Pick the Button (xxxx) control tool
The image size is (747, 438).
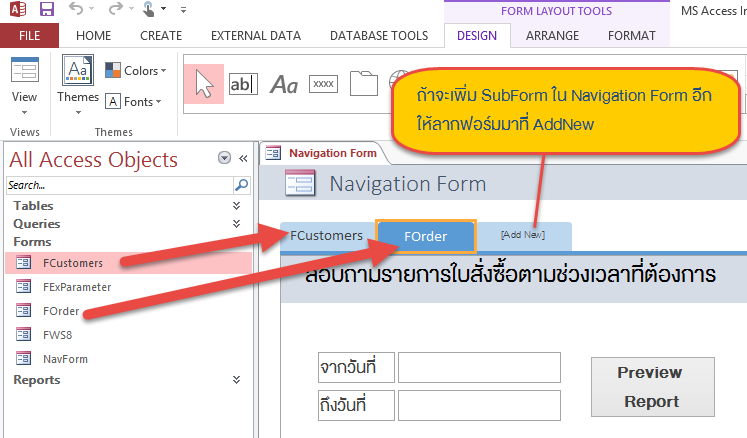pyautogui.click(x=323, y=84)
